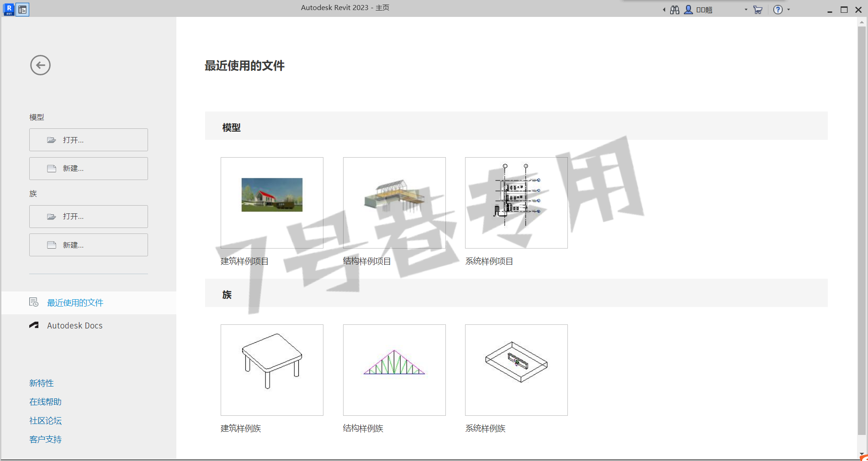Click the 系统样例族 label text

tap(485, 429)
